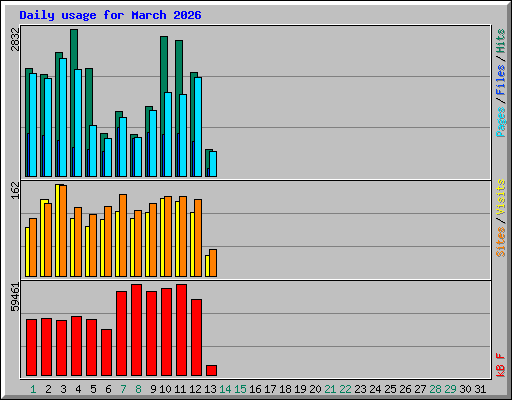Viewport: 512px width, 400px height.
Task: Click day label 13 on the x-axis
Action: pos(210,389)
